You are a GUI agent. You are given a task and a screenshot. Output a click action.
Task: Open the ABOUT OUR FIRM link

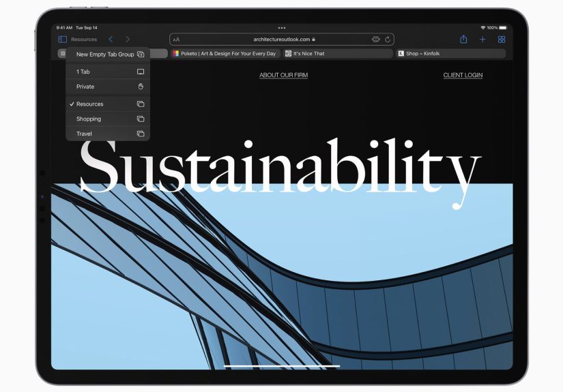coord(283,75)
